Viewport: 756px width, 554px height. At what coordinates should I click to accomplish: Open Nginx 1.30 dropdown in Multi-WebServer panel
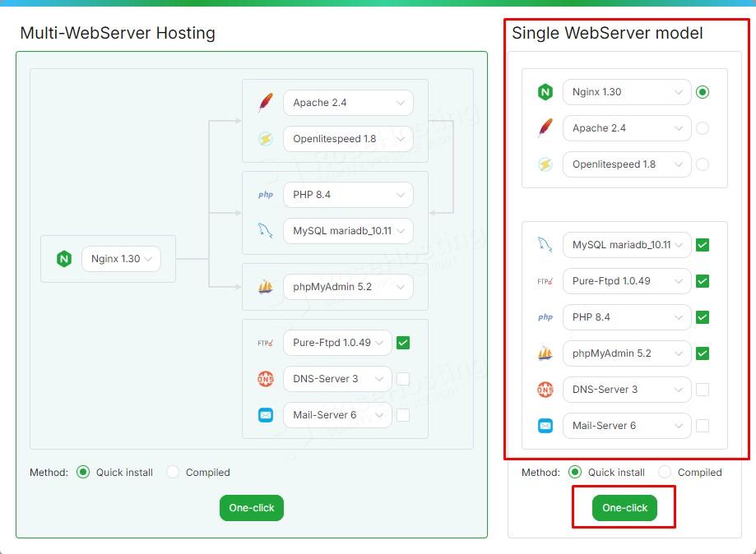[121, 259]
